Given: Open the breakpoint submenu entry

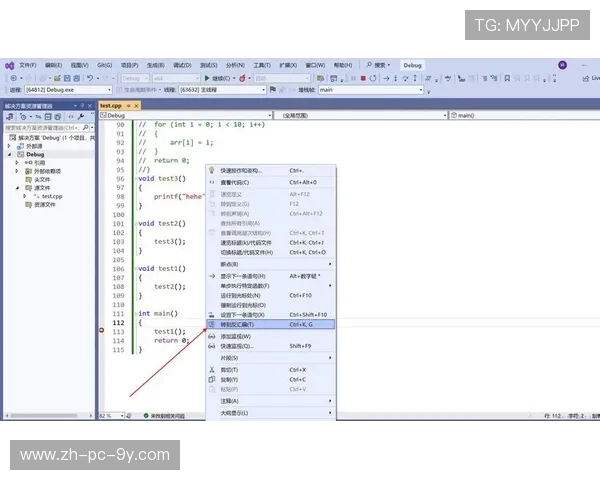Looking at the screenshot, I should point(271,264).
